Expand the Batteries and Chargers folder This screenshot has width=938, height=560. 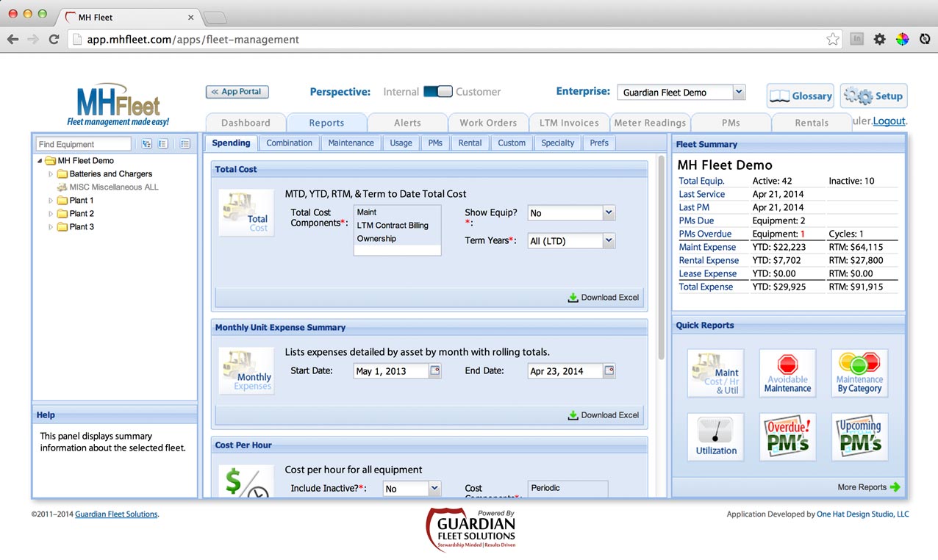pyautogui.click(x=51, y=174)
